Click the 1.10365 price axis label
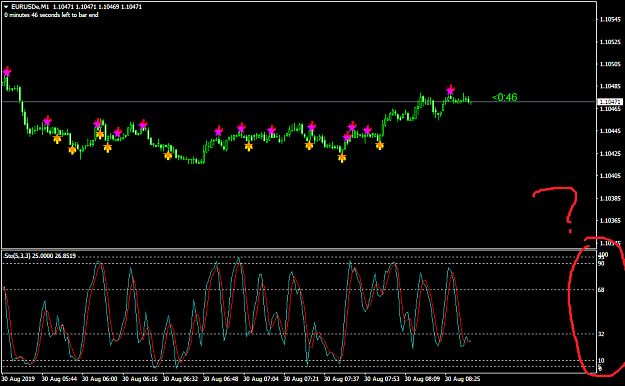Screen dimensions: 625x386 click(610, 221)
